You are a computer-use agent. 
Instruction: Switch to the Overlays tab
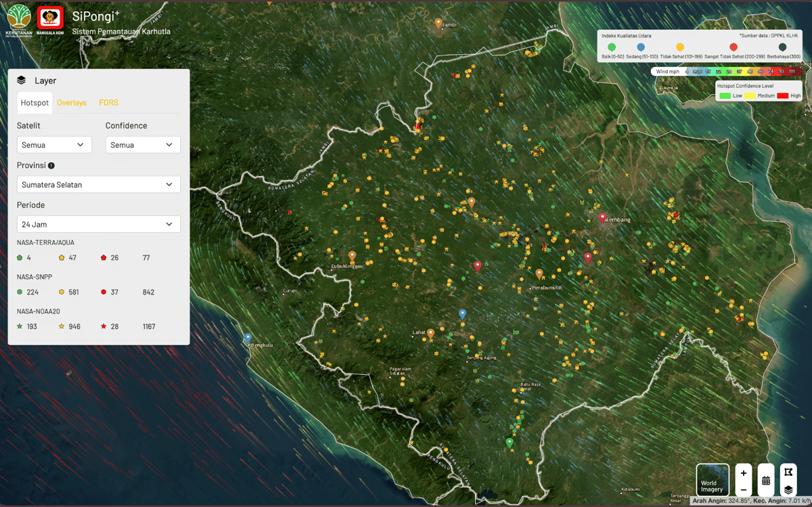pos(72,103)
